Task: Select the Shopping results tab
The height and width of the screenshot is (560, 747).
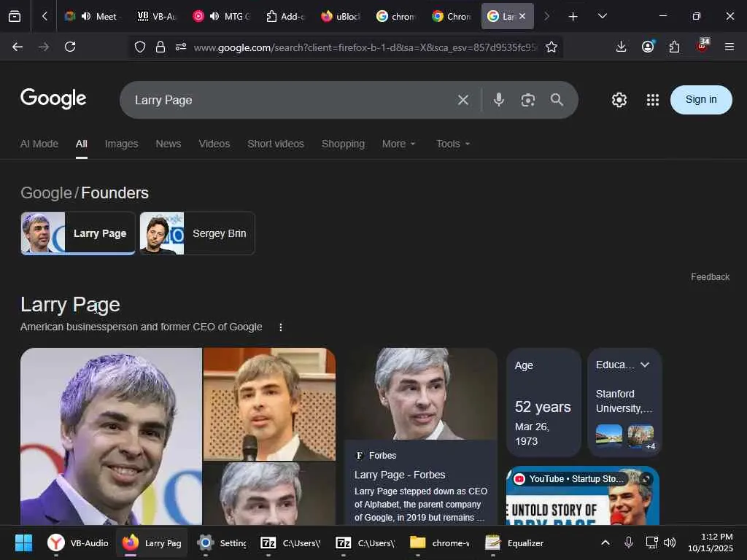Action: click(343, 144)
